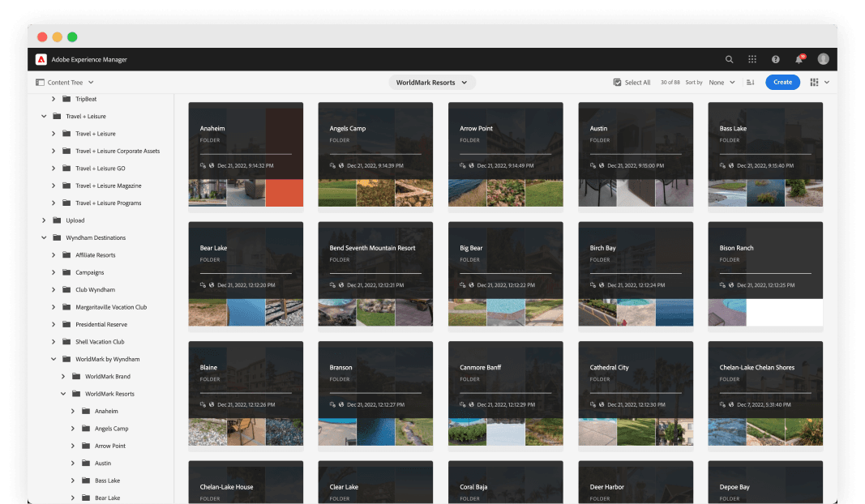Click the Shell Vacation Club folder icon

(x=66, y=342)
